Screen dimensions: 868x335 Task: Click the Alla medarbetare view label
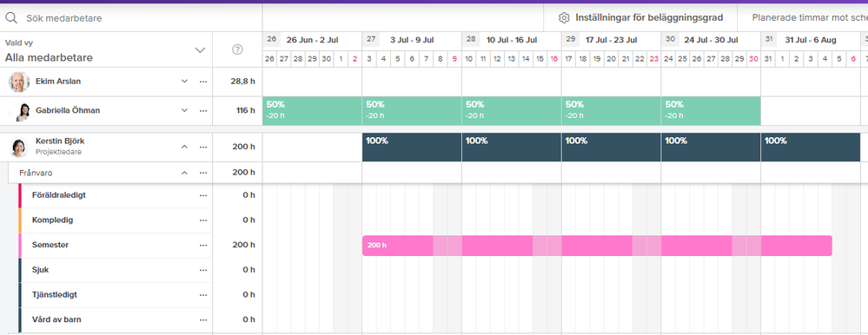[49, 57]
